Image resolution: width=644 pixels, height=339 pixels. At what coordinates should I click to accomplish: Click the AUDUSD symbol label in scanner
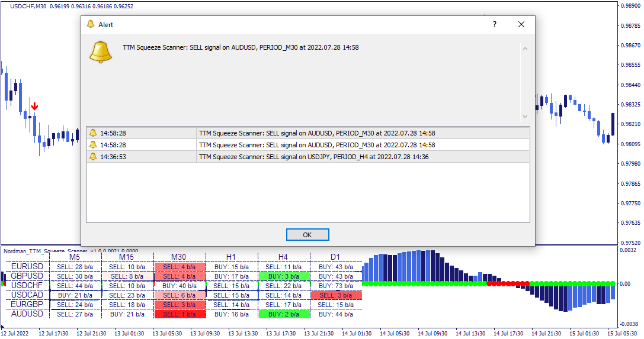[x=27, y=314]
